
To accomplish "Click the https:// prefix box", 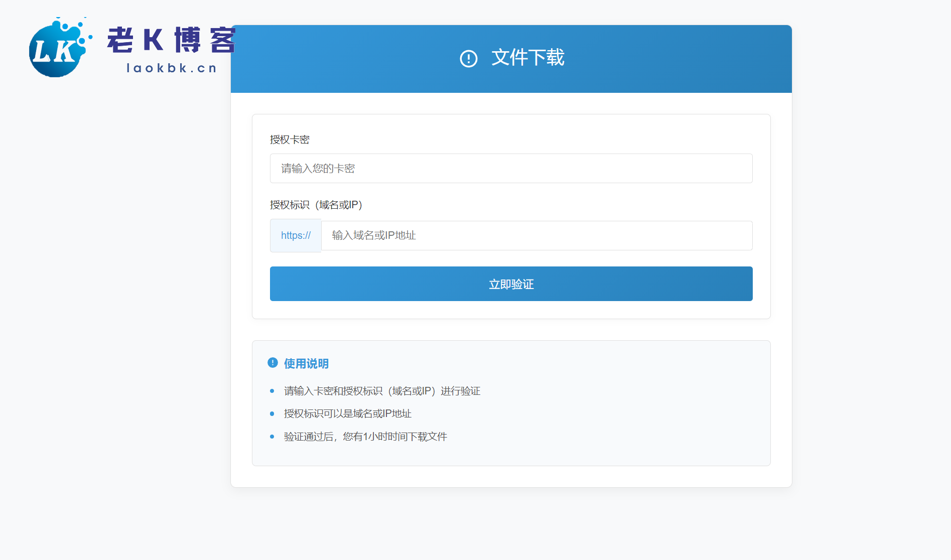I will pos(296,235).
